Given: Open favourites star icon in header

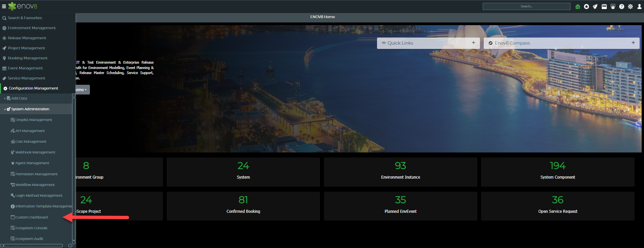Looking at the screenshot, I should point(586,6).
